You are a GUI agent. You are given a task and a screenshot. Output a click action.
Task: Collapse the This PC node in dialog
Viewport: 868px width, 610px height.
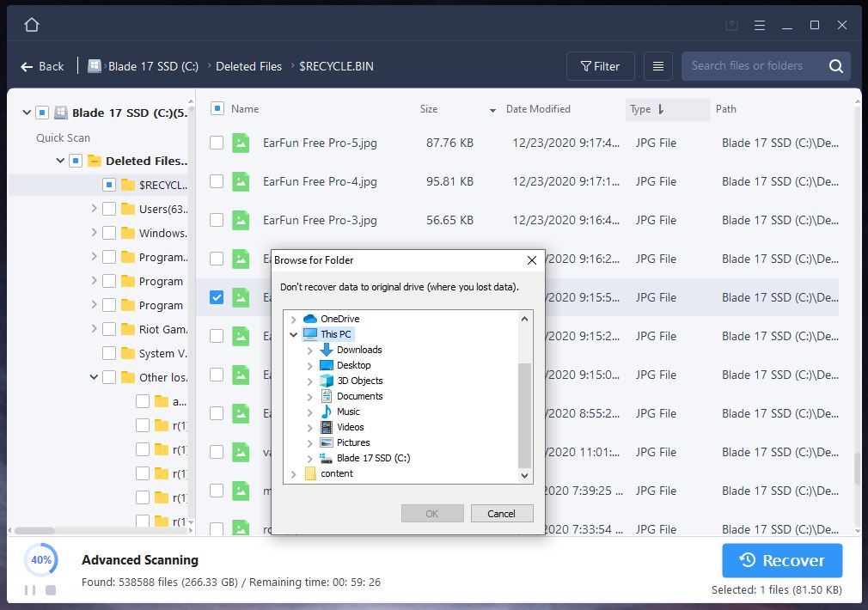point(294,334)
